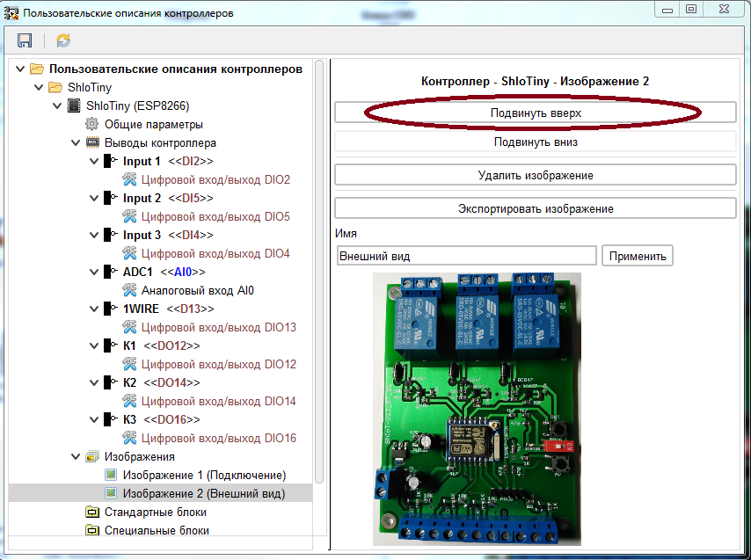Collapse the root Пользовательские описания контроллеров node
Viewport: 751px width, 560px height.
point(20,69)
